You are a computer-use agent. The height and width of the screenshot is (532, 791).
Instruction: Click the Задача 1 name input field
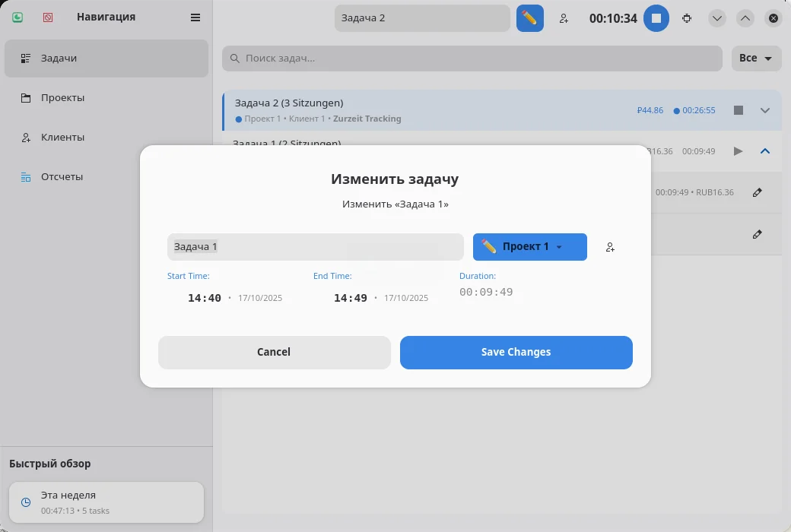(315, 247)
